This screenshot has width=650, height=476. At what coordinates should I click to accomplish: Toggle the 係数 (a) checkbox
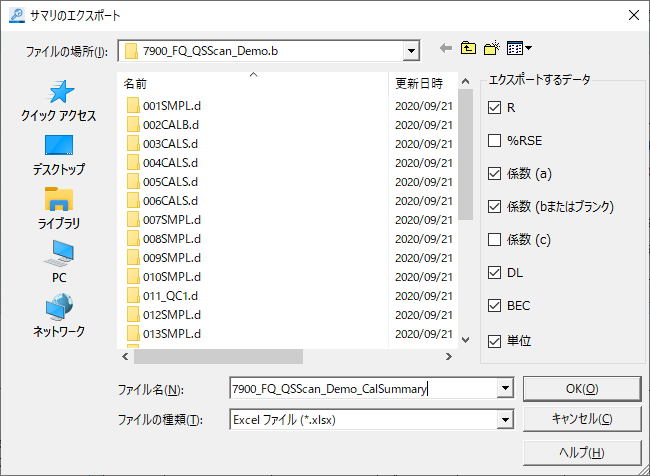pyautogui.click(x=494, y=173)
